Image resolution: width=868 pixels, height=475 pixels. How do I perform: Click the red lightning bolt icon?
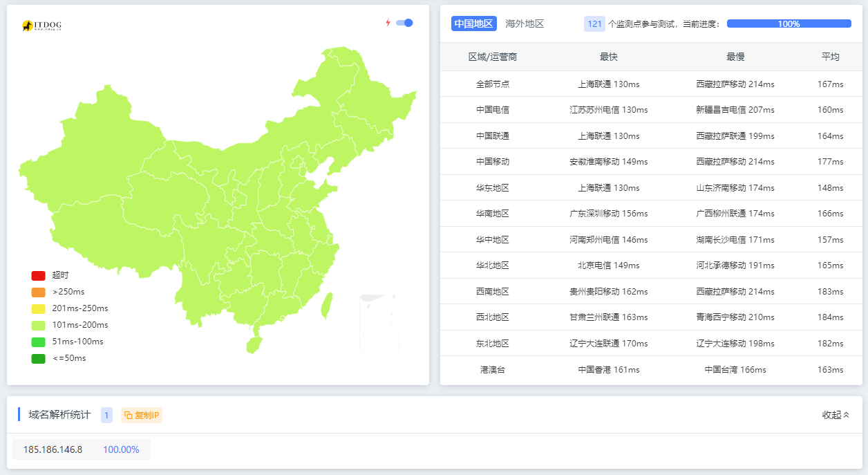point(388,23)
